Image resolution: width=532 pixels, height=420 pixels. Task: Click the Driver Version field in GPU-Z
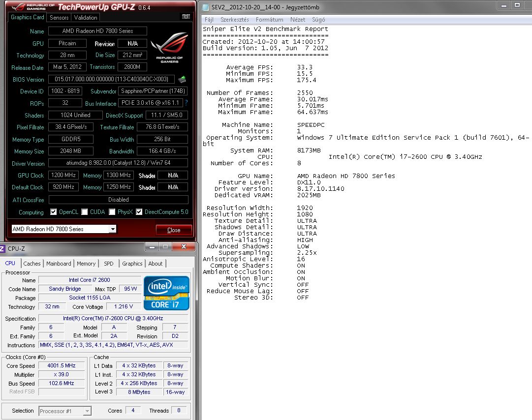pos(118,163)
